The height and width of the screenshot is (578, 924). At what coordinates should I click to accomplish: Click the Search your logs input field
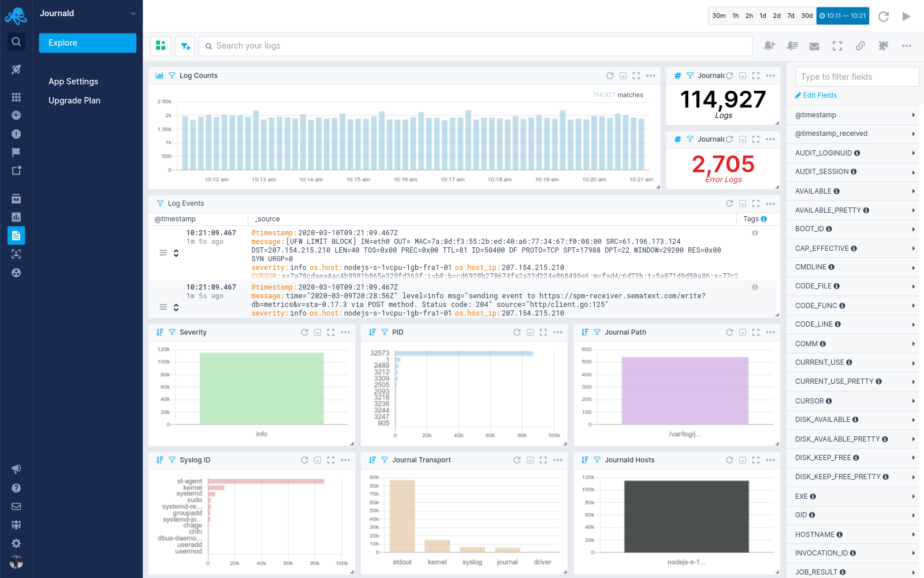tap(404, 46)
